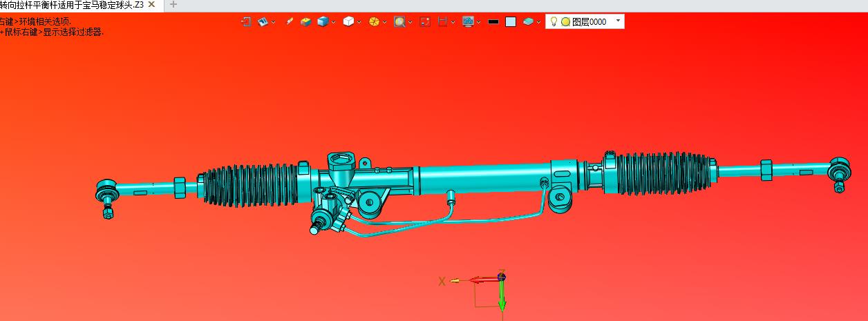Add a new tab with plus button
The image size is (868, 321).
[173, 4]
